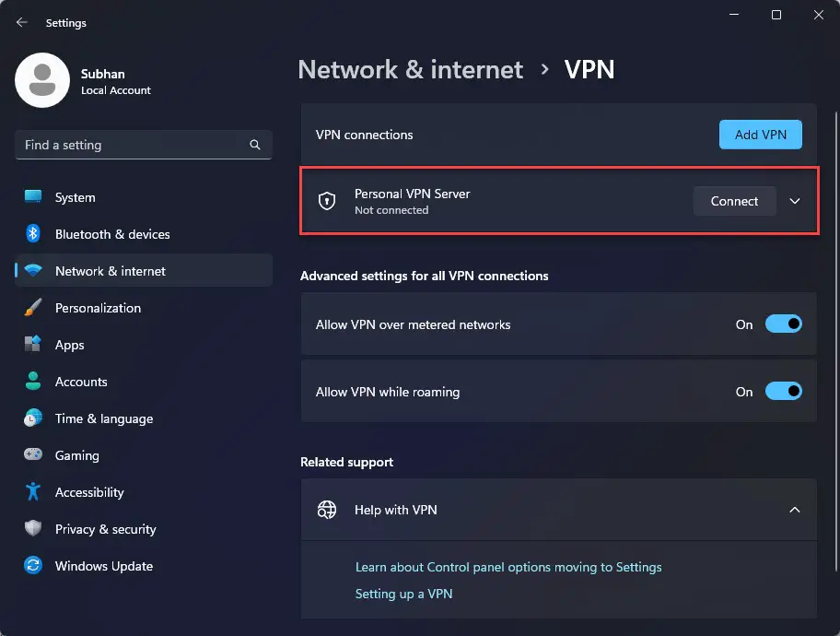Screen dimensions: 840x636
Task: Select Accounts in the sidebar
Action: 81,382
